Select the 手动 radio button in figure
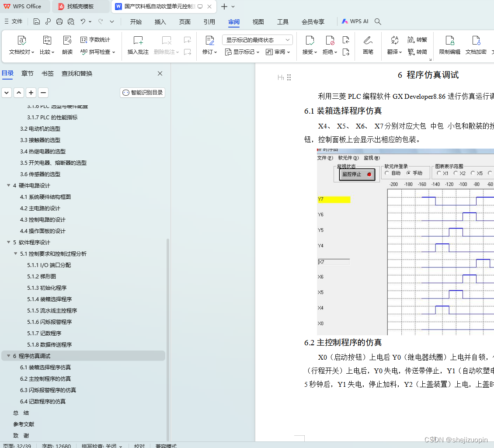494x448 pixels. point(409,173)
